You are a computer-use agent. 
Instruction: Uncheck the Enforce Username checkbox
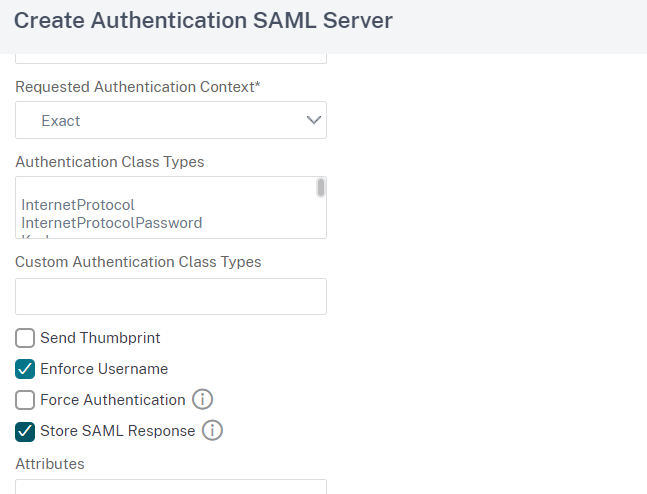point(25,369)
